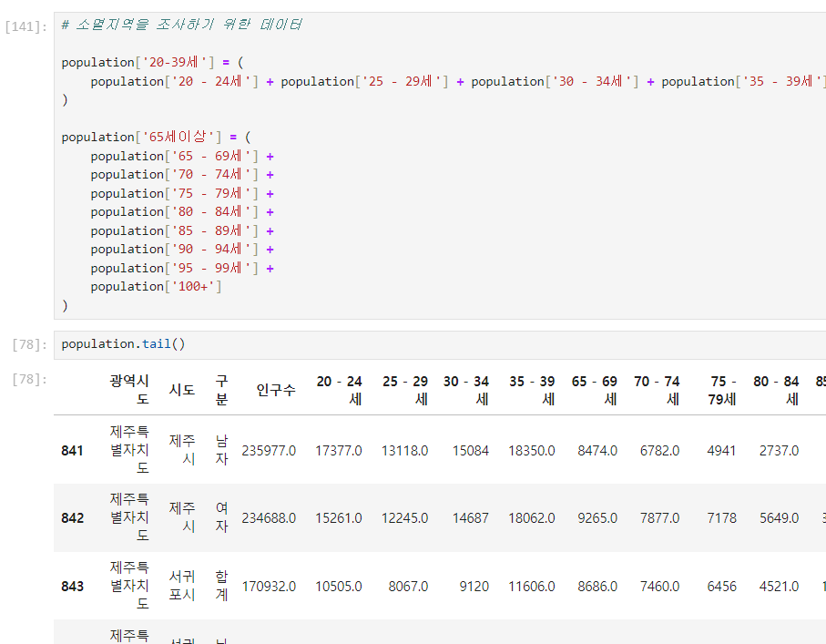The height and width of the screenshot is (644, 826).
Task: Click the 인구수 column header
Action: tap(276, 390)
